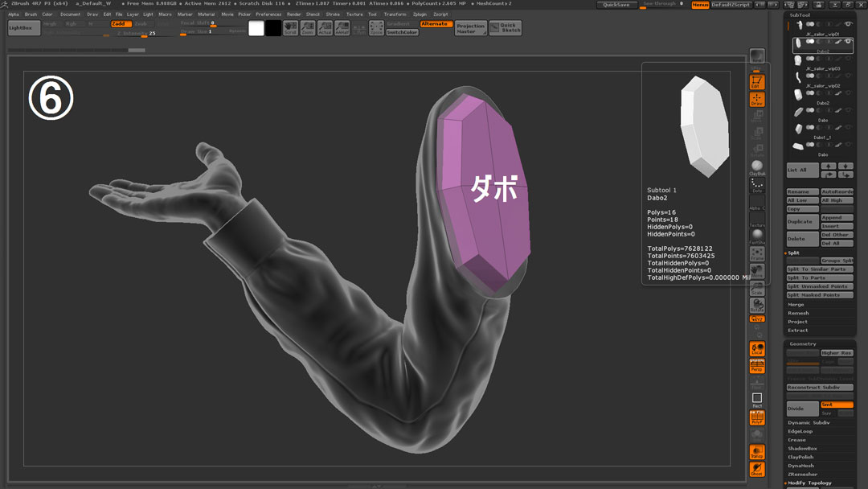Open the Document menu
868x489 pixels.
pos(70,14)
